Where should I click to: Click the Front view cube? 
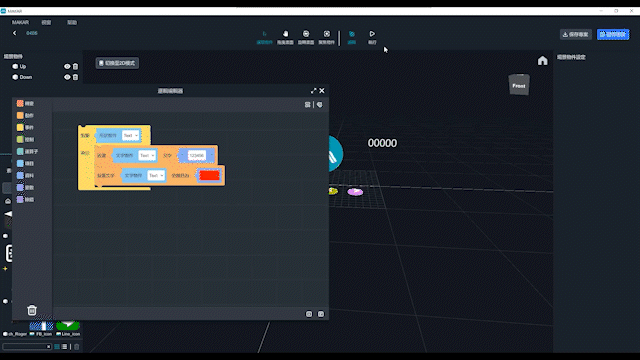519,85
